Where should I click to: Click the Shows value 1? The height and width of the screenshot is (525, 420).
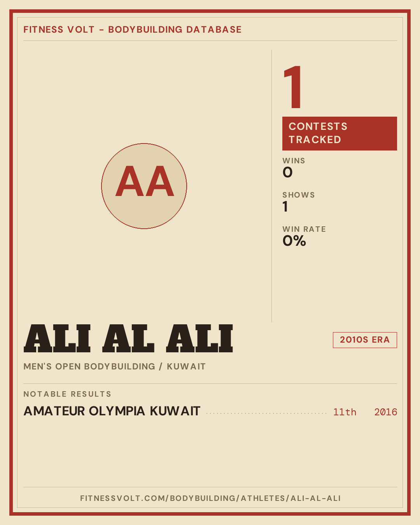pos(285,206)
